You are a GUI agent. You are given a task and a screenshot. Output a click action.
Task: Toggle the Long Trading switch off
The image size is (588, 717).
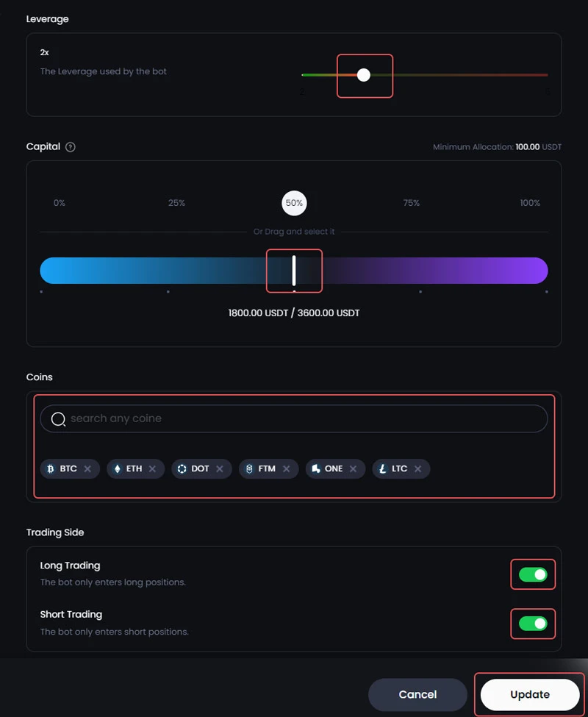click(x=533, y=574)
